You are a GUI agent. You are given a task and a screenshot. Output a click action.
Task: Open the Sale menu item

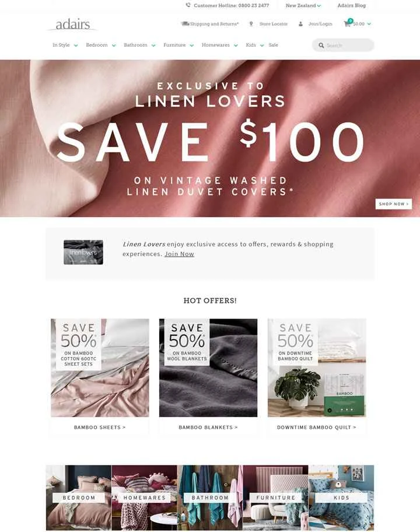click(273, 45)
